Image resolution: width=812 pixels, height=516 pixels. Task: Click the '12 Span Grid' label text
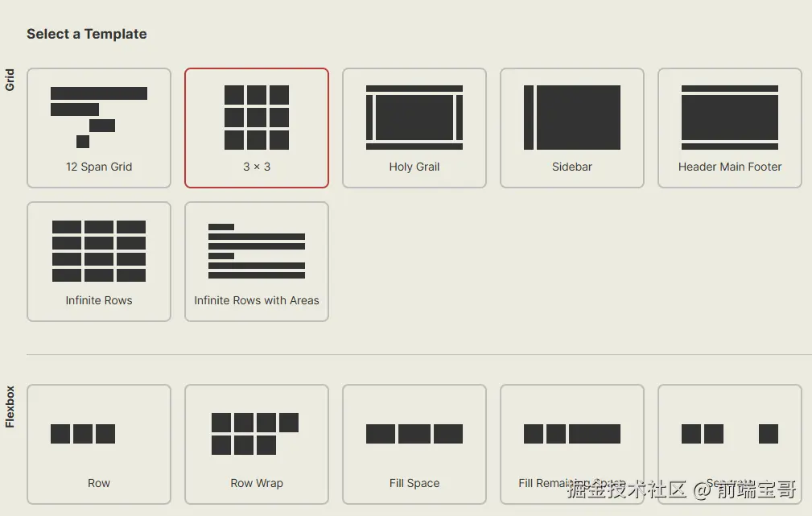[x=98, y=167]
